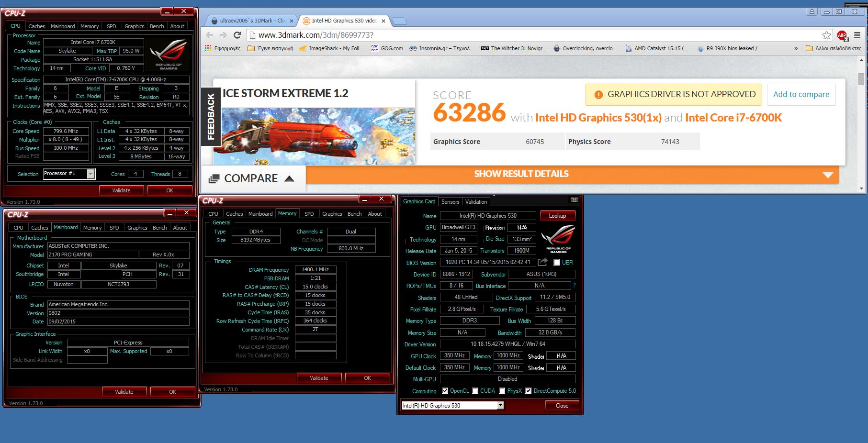Click the DRAM Frequency 1400.1 MHz value

click(315, 269)
